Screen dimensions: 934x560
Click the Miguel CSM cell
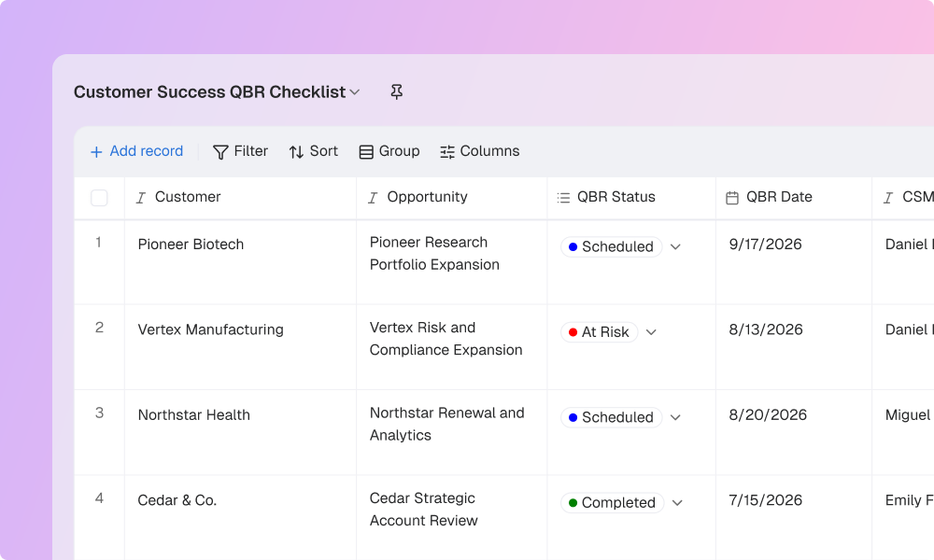pyautogui.click(x=903, y=433)
